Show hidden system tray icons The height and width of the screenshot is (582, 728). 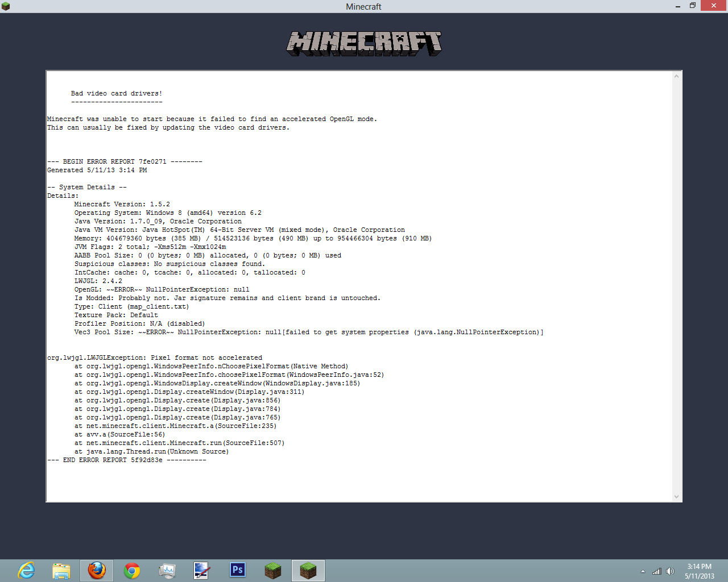[643, 571]
